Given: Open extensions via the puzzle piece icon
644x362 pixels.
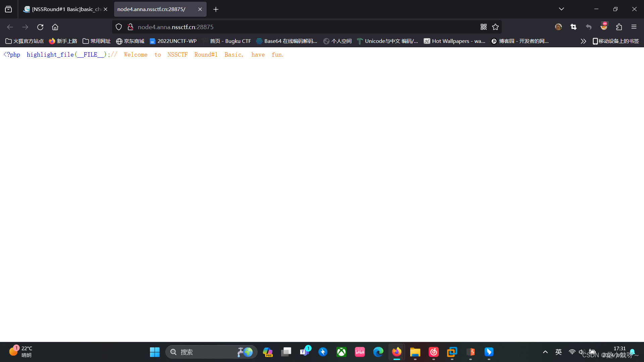Looking at the screenshot, I should coord(619,27).
